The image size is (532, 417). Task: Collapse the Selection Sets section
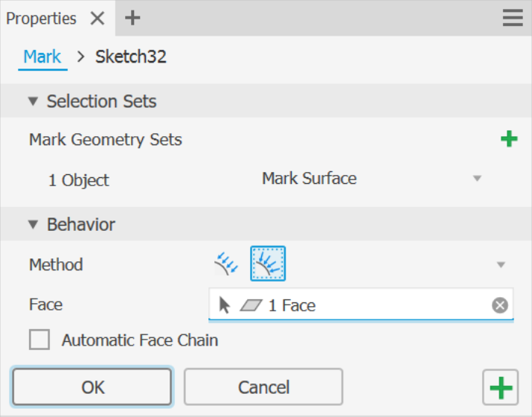click(33, 101)
